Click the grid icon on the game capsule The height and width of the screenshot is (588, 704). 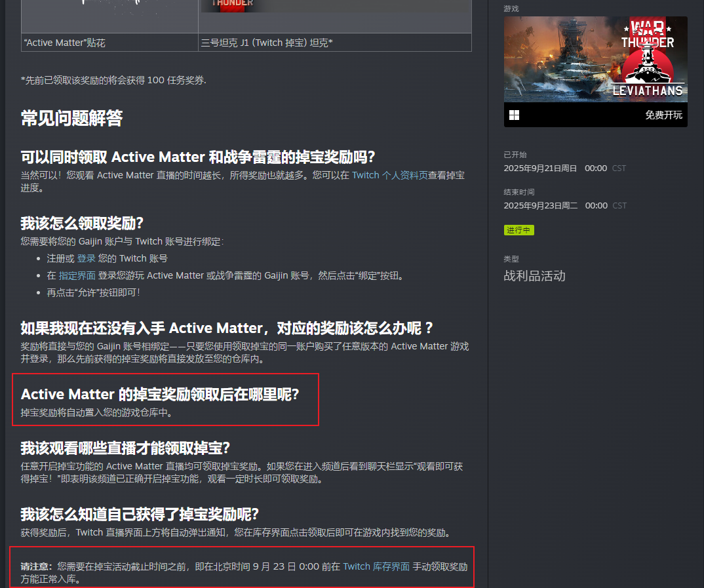click(514, 114)
